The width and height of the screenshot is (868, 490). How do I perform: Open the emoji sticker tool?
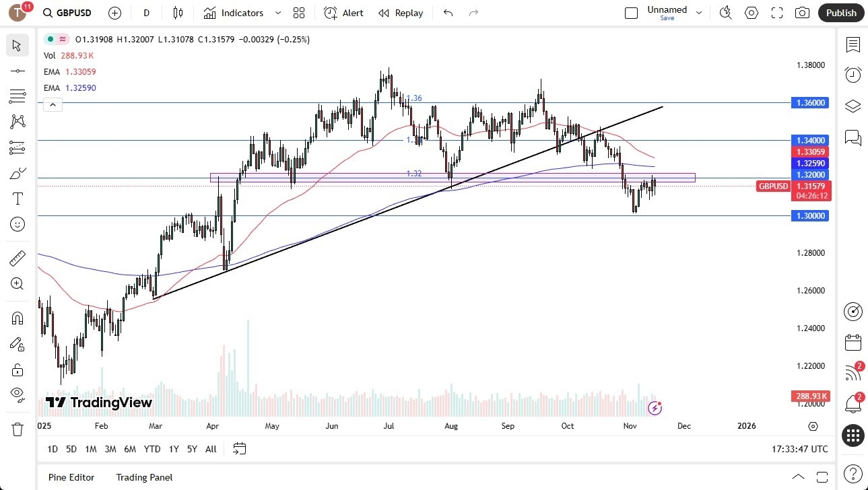click(x=17, y=224)
